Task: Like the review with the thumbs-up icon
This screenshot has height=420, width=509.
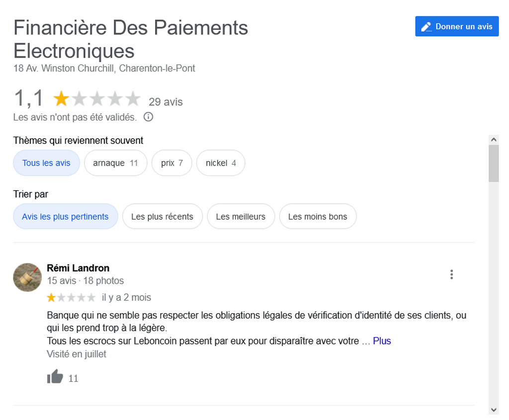Action: [x=55, y=377]
